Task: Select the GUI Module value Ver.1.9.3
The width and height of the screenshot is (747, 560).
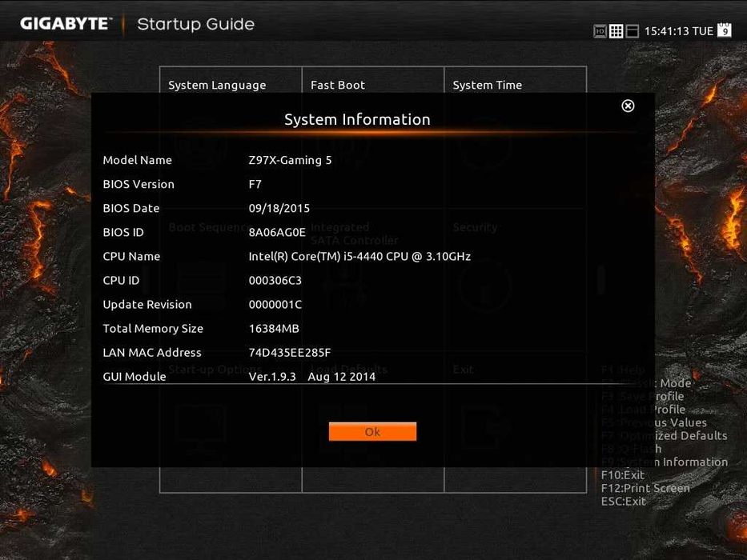Action: coord(272,377)
